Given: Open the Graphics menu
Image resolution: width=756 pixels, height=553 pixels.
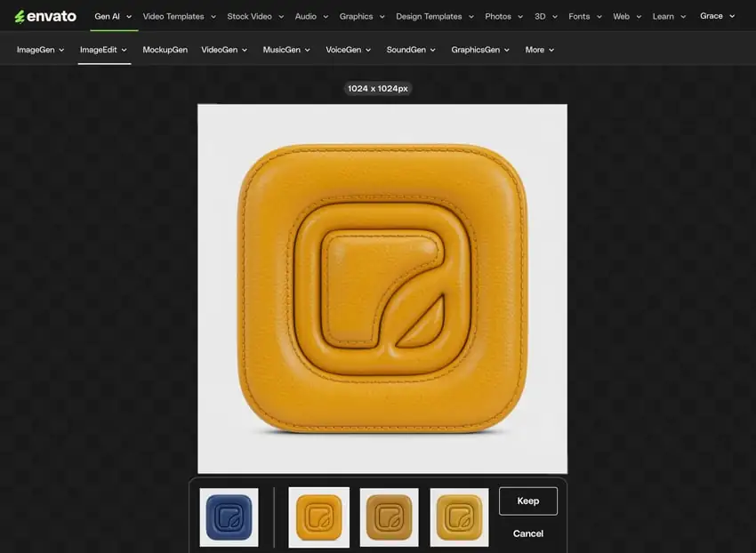Looking at the screenshot, I should pyautogui.click(x=356, y=16).
